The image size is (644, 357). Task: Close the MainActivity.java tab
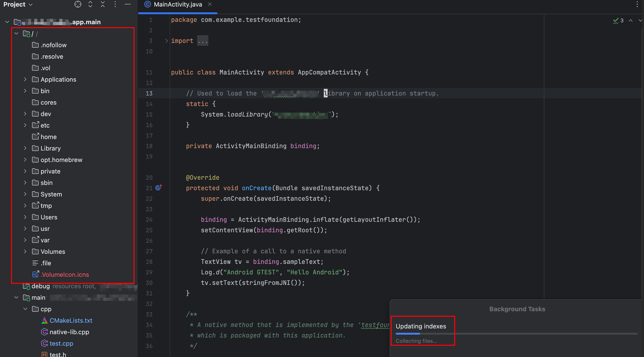coord(210,4)
